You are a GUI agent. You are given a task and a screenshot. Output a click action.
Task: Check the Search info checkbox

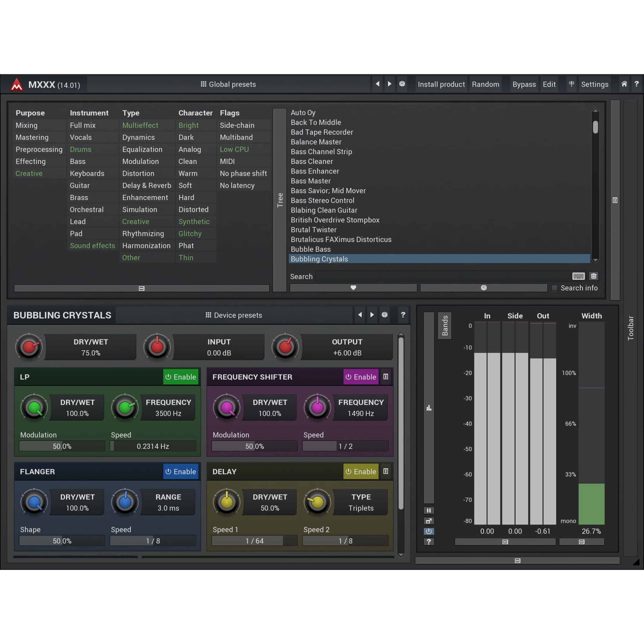pos(554,288)
